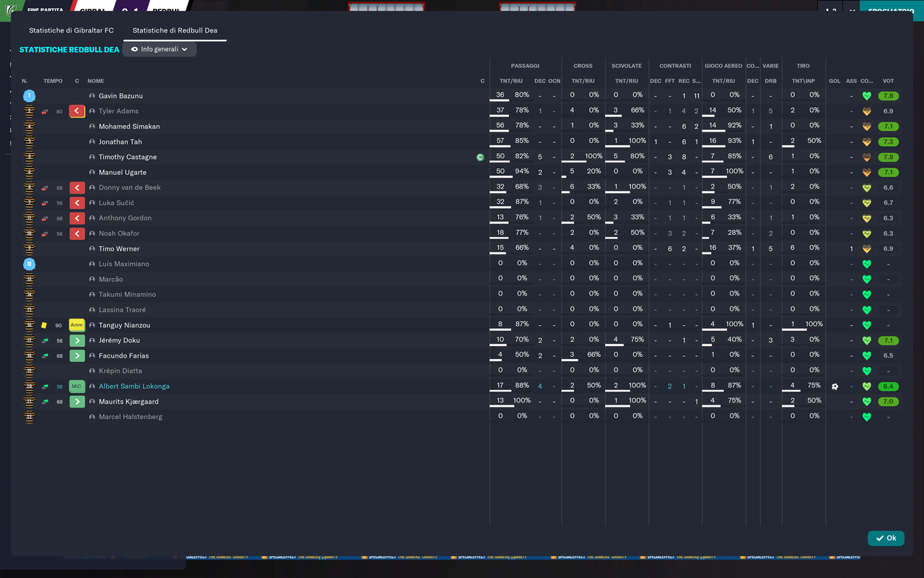Click the 8.4 rating badge for Lokonga
This screenshot has height=578, width=924.
(x=888, y=387)
